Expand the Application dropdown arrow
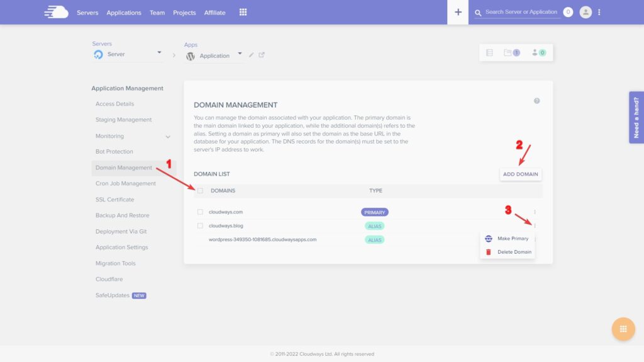 pos(240,54)
